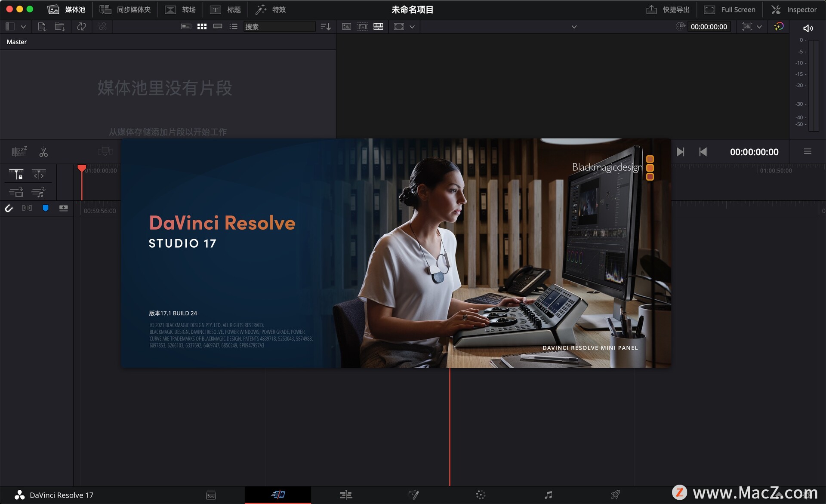
Task: Open the Deliver rocket page icon
Action: [616, 495]
